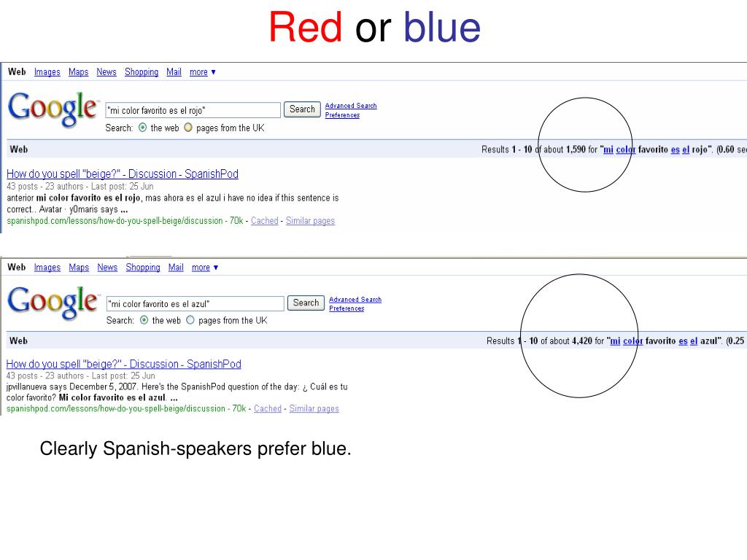
Task: Expand the bottom 'more' dropdown
Action: click(x=205, y=268)
